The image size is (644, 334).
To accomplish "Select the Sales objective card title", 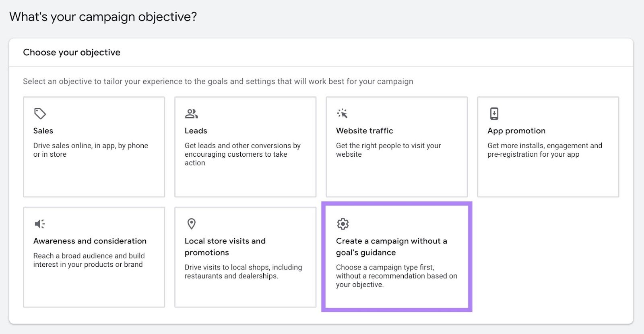I will pyautogui.click(x=43, y=131).
